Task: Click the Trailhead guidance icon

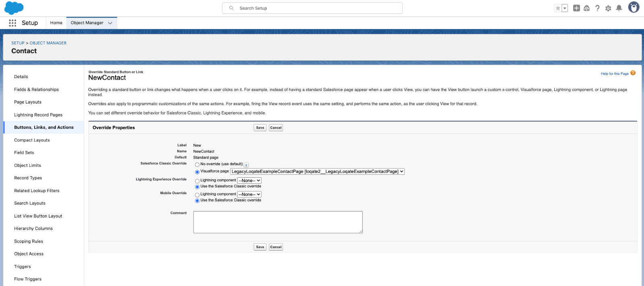Action: point(587,8)
